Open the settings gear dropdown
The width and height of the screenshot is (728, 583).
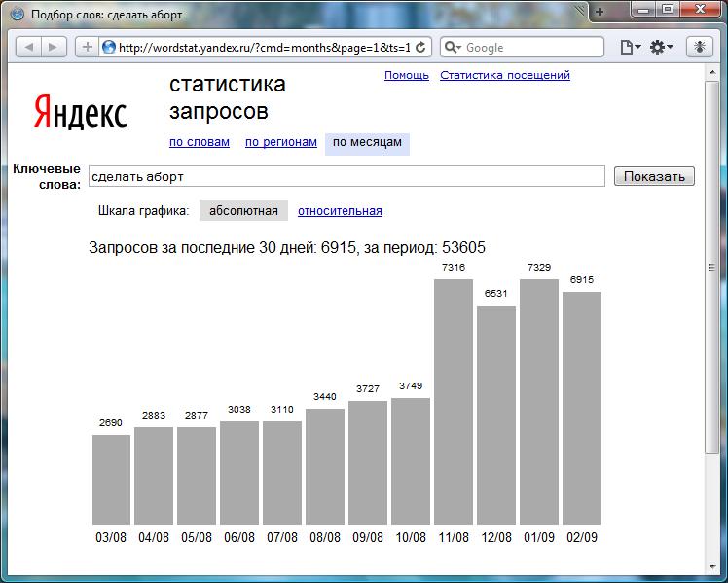[x=662, y=47]
